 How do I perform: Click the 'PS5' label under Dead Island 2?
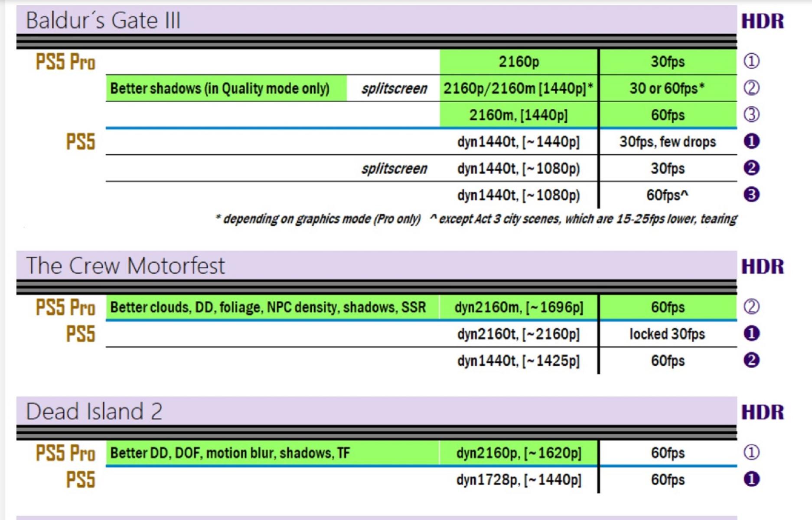81,480
